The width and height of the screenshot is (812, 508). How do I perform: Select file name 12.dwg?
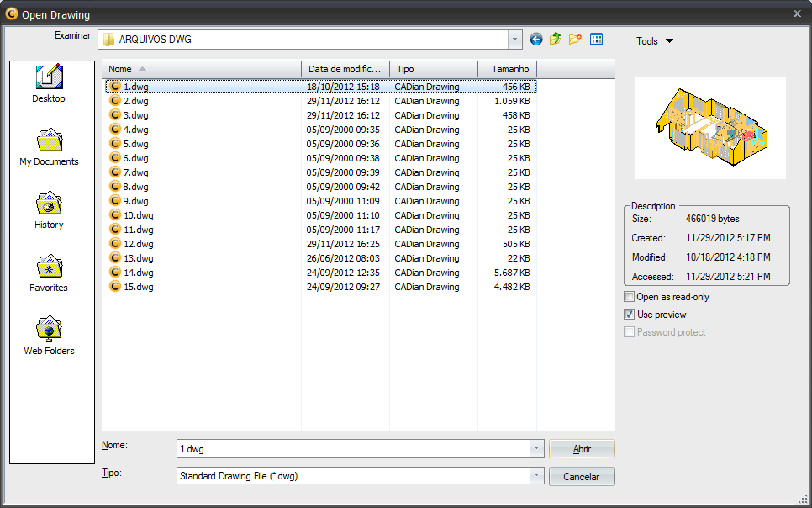138,244
